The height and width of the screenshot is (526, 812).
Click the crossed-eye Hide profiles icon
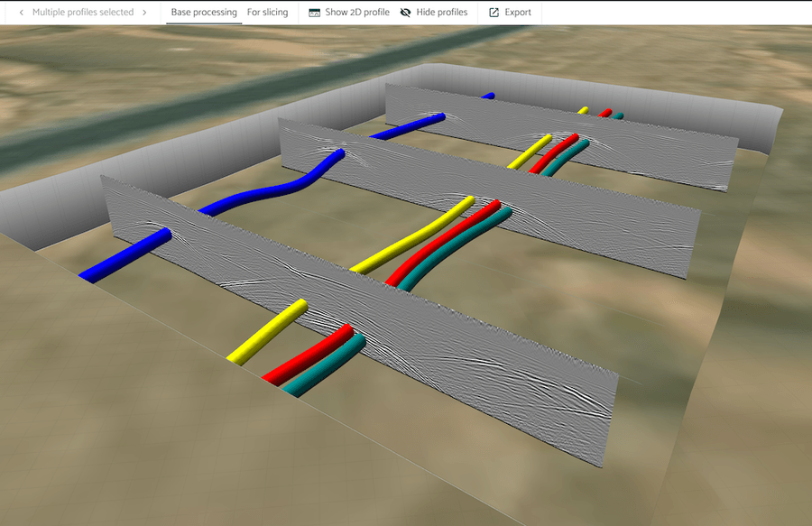click(x=405, y=13)
